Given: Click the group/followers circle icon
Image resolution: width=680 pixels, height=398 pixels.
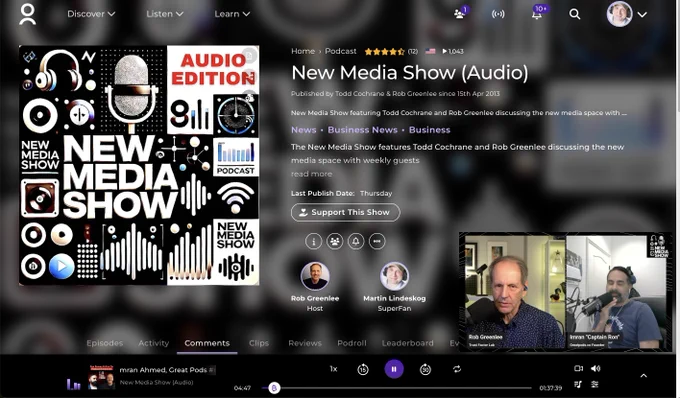Looking at the screenshot, I should [334, 241].
